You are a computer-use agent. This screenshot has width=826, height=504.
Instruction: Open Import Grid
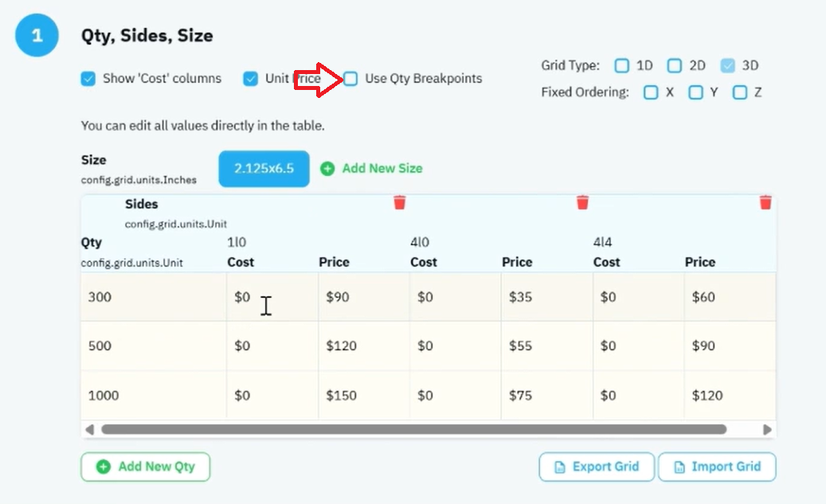click(717, 467)
